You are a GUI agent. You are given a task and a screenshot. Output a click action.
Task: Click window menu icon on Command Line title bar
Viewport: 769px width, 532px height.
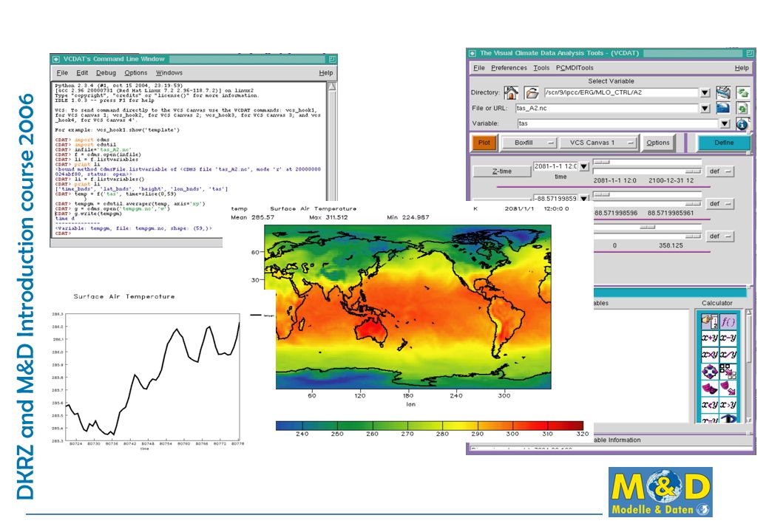click(x=56, y=59)
